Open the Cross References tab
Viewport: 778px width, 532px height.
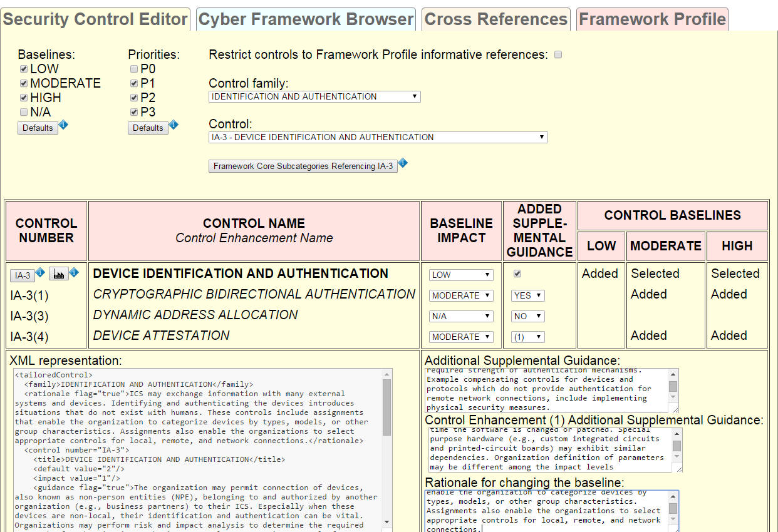tap(495, 19)
